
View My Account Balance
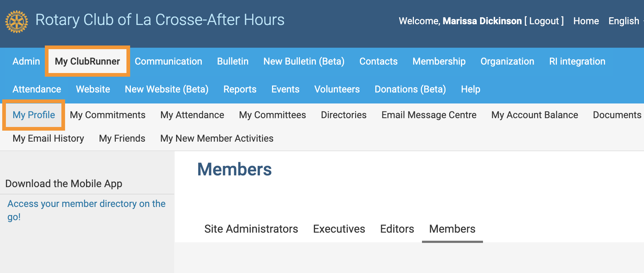[x=534, y=115]
